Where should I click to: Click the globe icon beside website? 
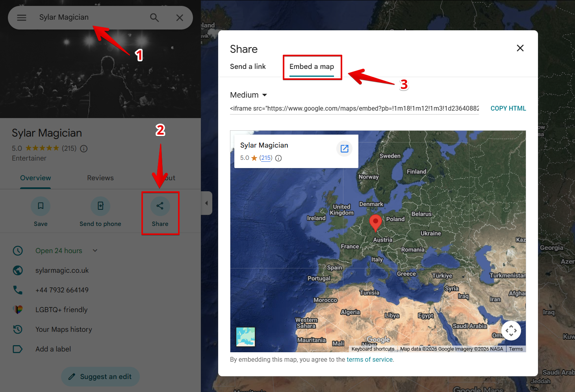point(18,270)
